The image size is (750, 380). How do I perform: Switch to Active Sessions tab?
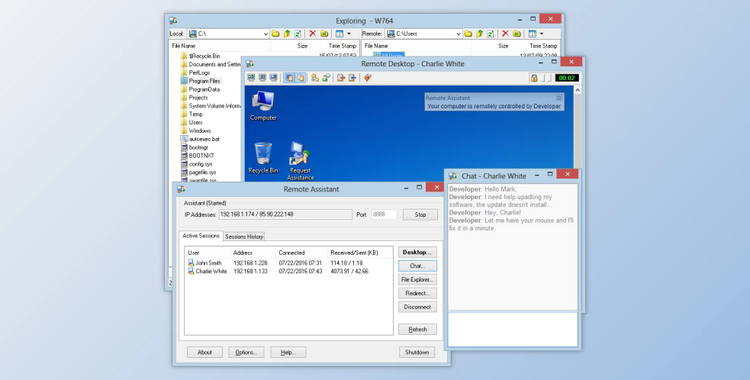click(x=201, y=236)
